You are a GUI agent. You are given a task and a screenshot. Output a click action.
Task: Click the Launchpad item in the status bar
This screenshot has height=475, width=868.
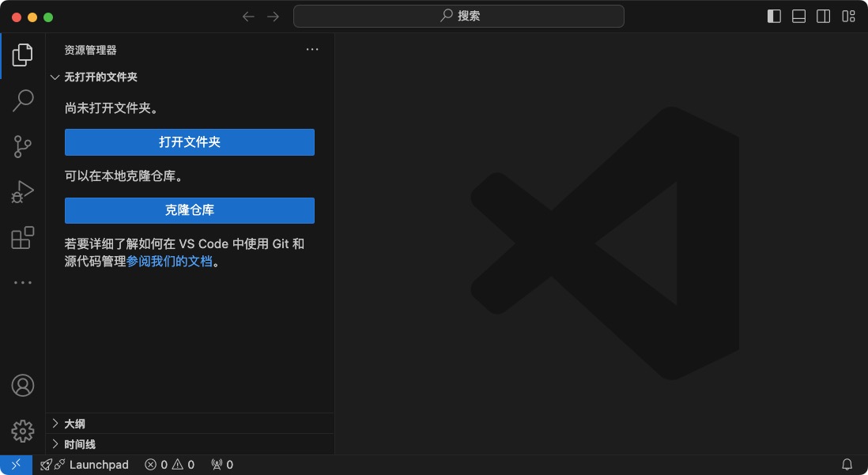click(x=85, y=464)
